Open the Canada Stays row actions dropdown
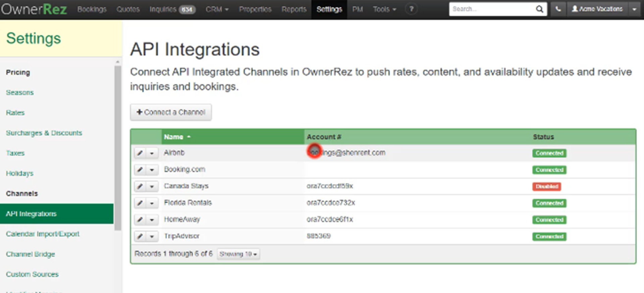This screenshot has width=644, height=293. [152, 186]
